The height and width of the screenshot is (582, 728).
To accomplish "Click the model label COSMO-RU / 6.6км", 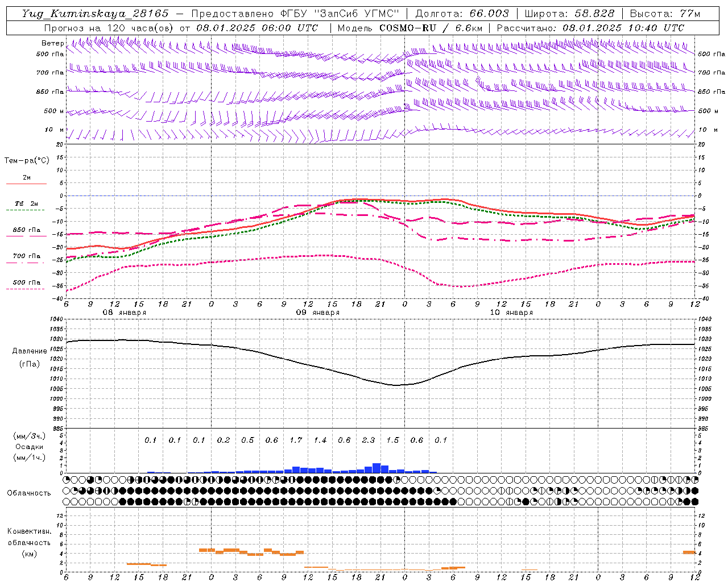I will 431,28.
